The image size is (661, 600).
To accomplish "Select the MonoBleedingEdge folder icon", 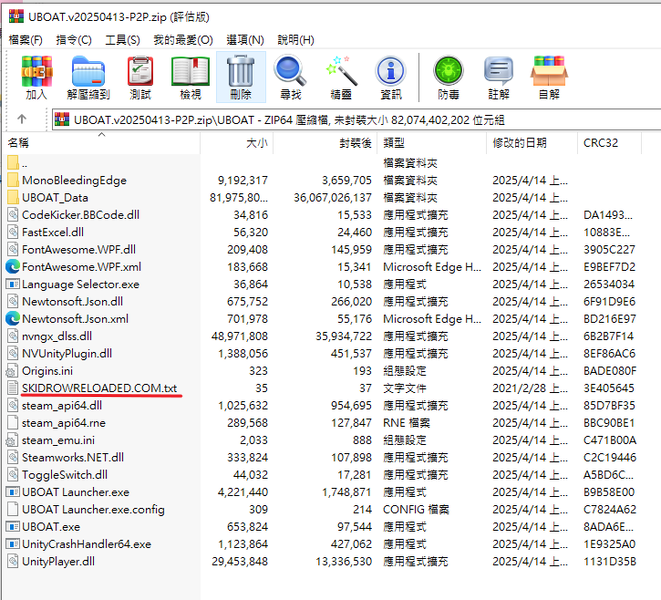I will (x=13, y=180).
